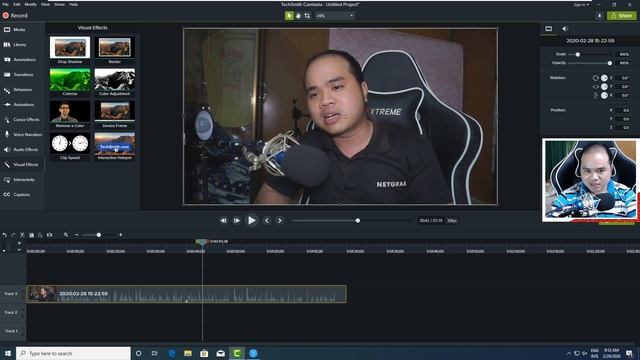Click the Position X input field
The height and width of the screenshot is (360, 640).
[x=623, y=110]
